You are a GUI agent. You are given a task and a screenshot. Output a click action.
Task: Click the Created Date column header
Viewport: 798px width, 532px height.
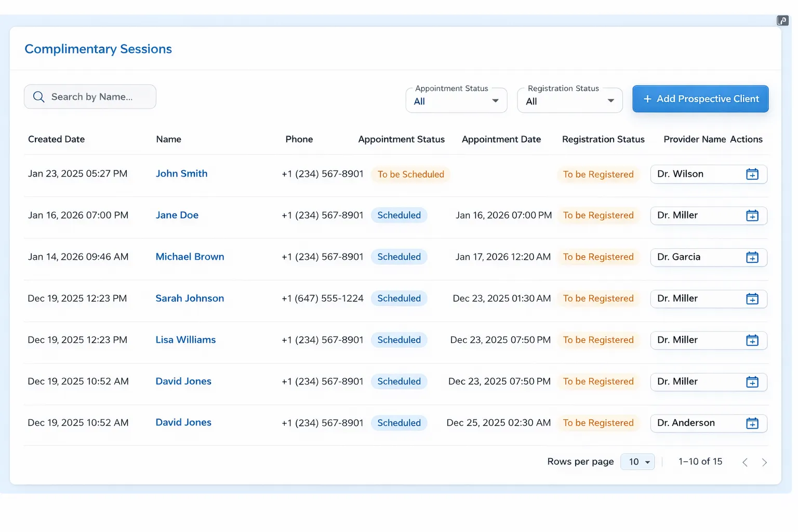click(56, 139)
